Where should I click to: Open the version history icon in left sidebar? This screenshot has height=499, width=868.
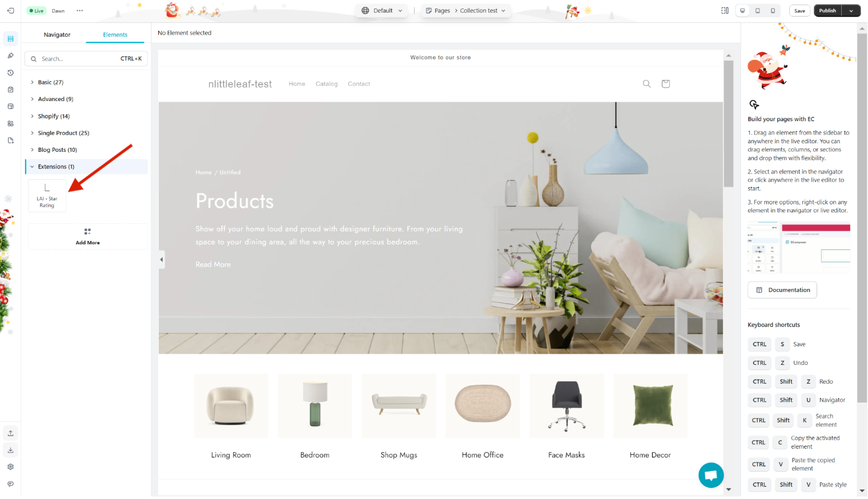pyautogui.click(x=10, y=73)
